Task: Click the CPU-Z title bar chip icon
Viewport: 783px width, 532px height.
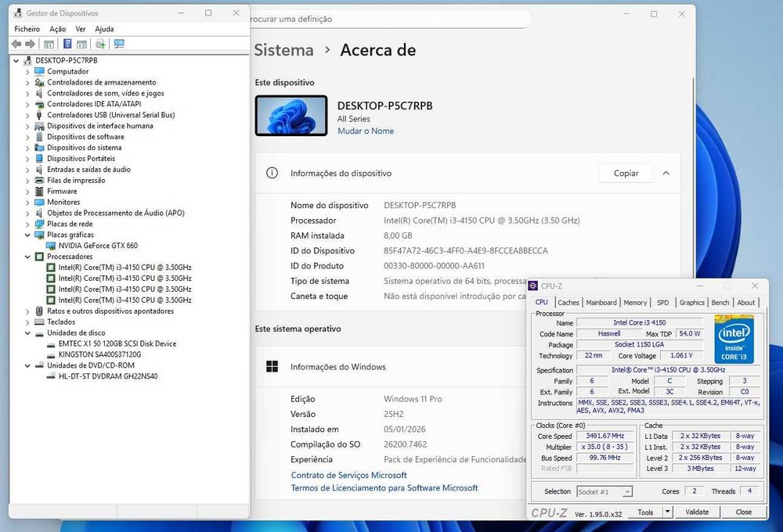Action: click(533, 286)
